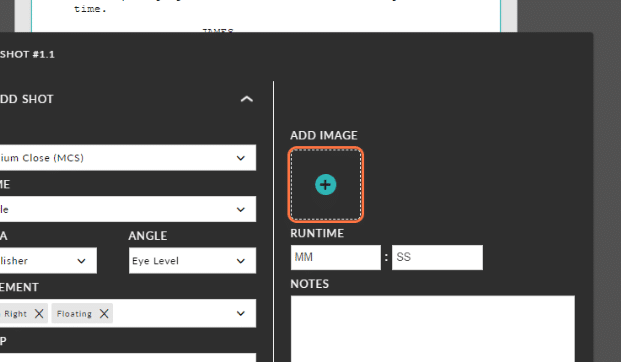Open the Eye Level angle dropdown

[x=192, y=261]
